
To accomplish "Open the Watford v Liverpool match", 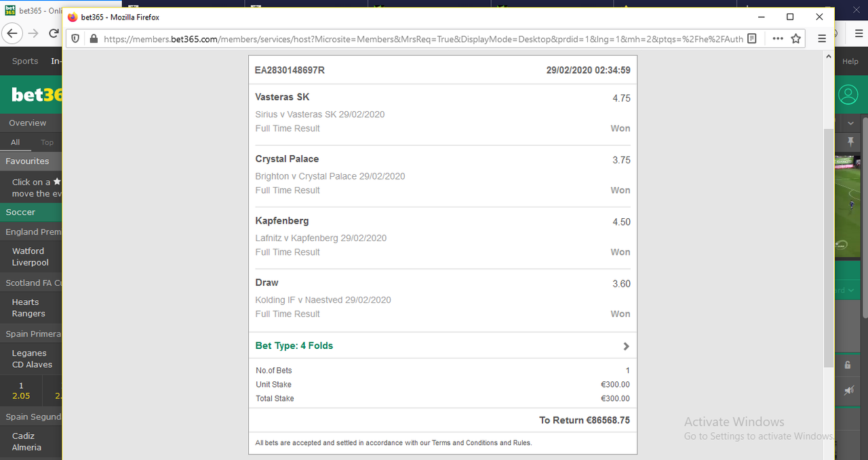I will [x=31, y=257].
